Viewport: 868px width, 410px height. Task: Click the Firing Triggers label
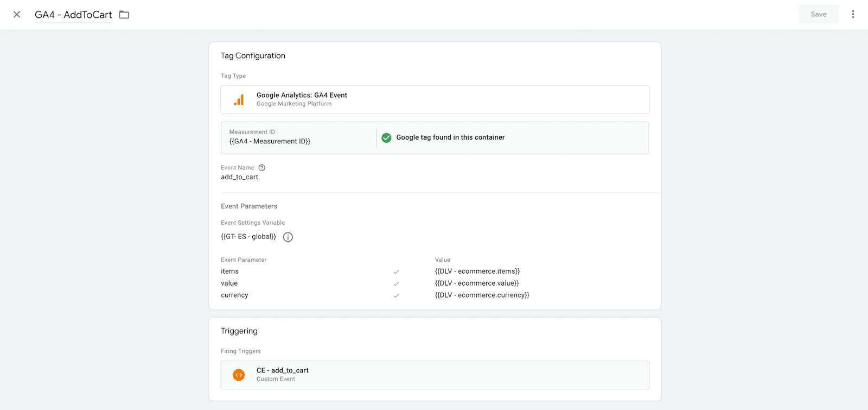[x=241, y=351]
